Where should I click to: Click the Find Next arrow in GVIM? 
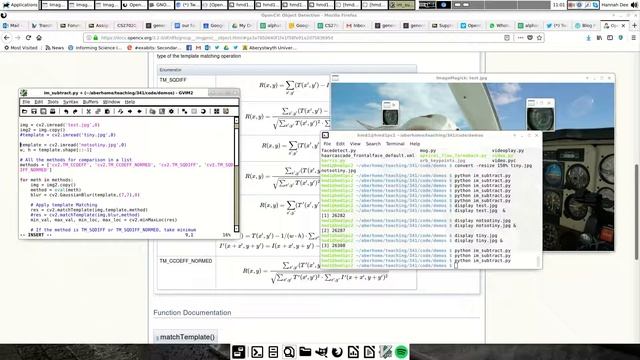[130, 111]
